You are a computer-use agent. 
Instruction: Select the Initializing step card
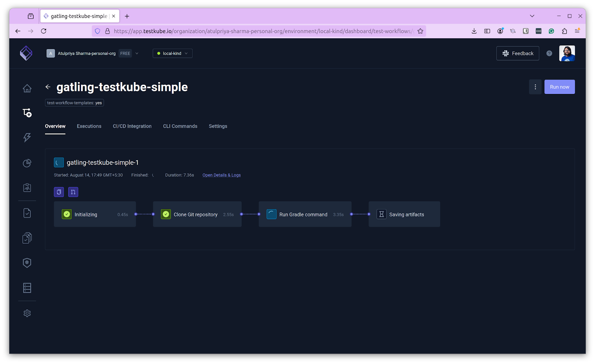[95, 214]
